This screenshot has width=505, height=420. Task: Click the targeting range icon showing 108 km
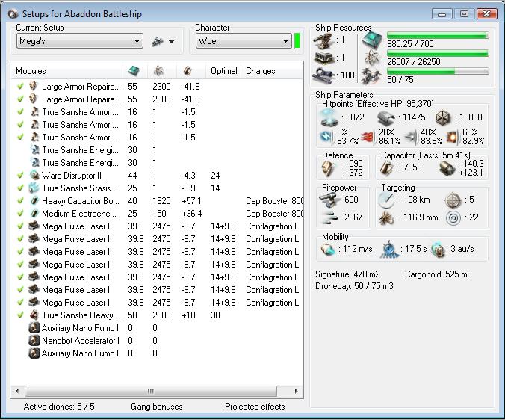(386, 200)
